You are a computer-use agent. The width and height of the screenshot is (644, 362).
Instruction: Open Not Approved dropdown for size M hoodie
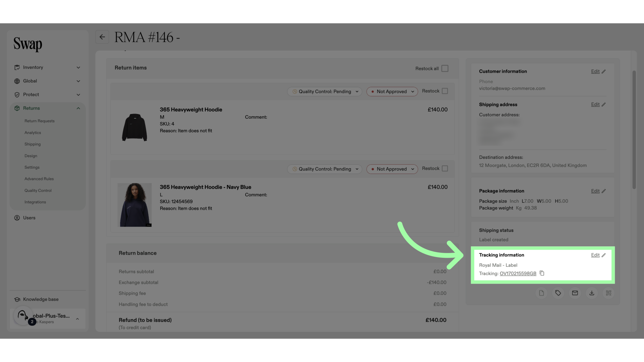coord(392,92)
